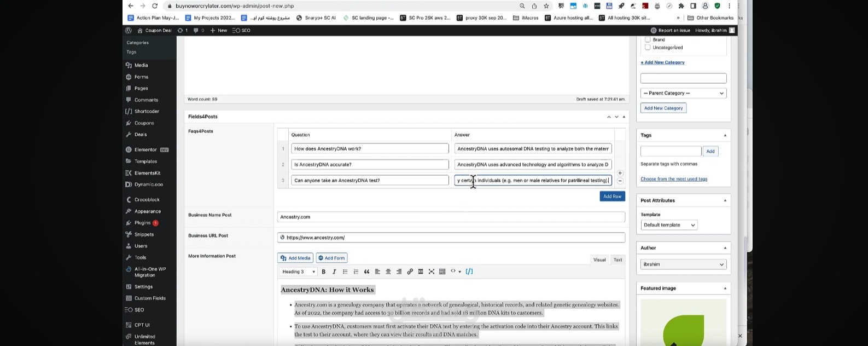Image resolution: width=868 pixels, height=346 pixels.
Task: Align text right in editor
Action: pyautogui.click(x=399, y=272)
